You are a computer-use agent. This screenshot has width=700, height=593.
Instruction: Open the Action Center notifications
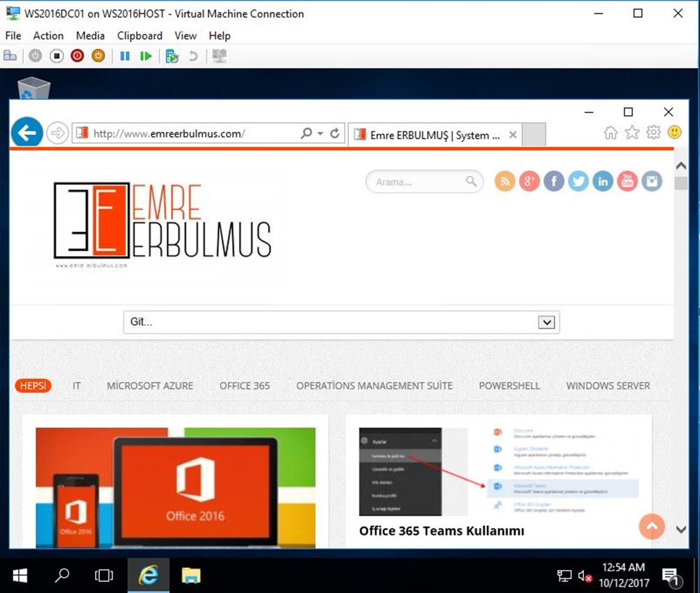click(671, 576)
